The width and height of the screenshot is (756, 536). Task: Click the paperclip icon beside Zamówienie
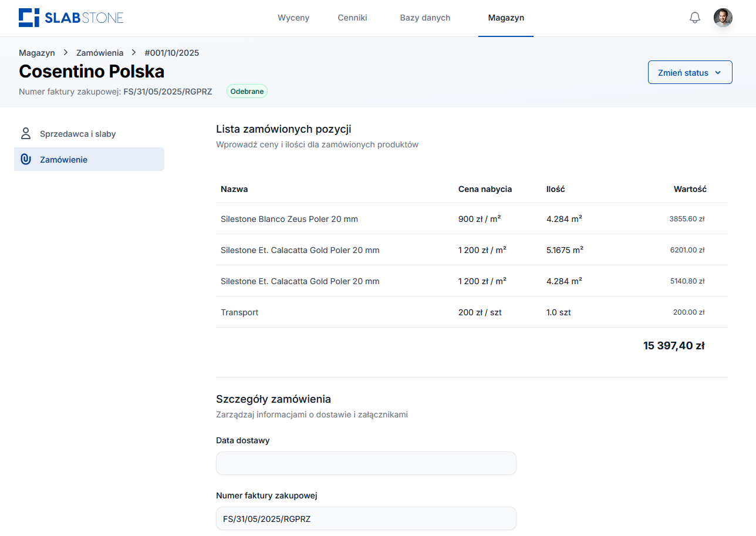pos(25,159)
